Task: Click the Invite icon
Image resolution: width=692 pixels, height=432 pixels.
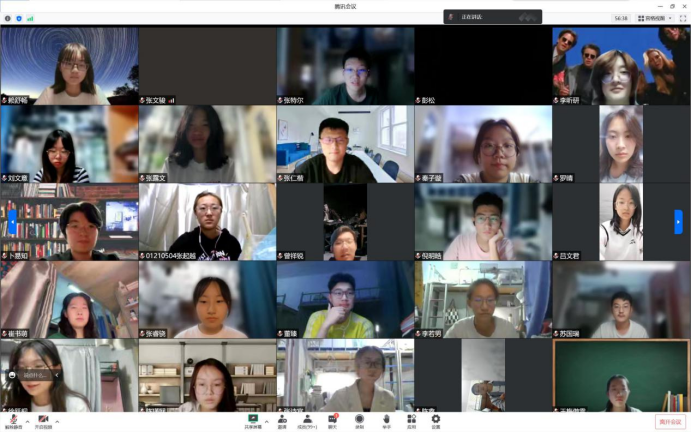Action: tap(282, 420)
